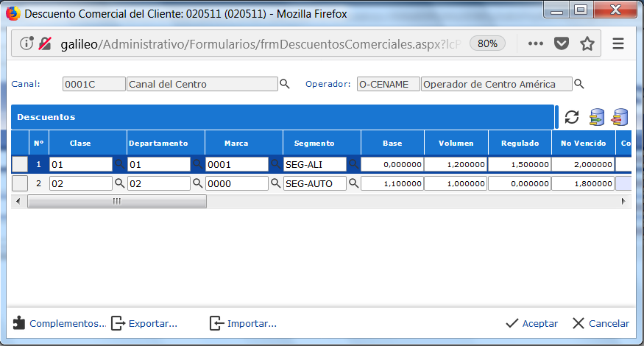Image resolution: width=644 pixels, height=346 pixels.
Task: Edit Clase field of row 2
Action: pyautogui.click(x=81, y=183)
